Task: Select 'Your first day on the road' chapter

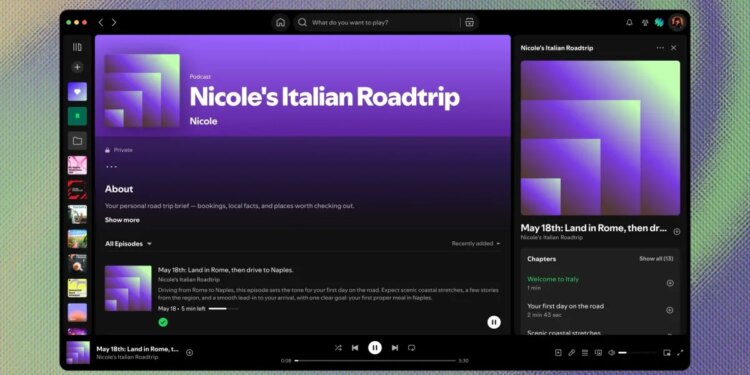Action: click(565, 306)
